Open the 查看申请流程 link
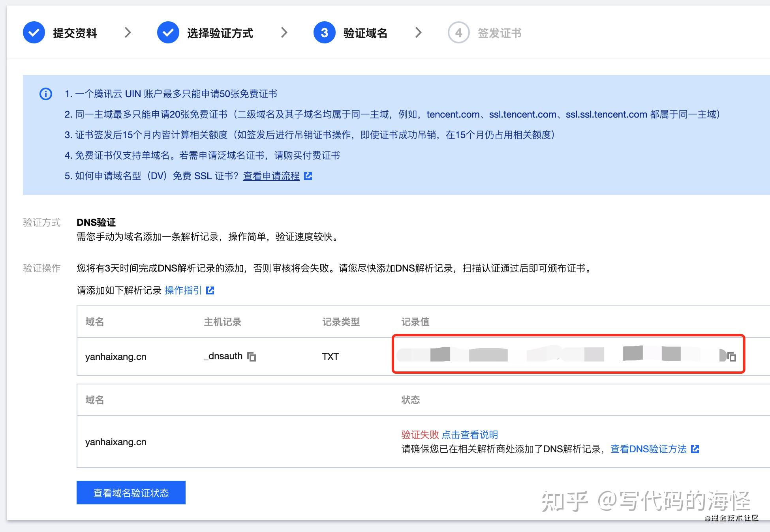This screenshot has height=532, width=770. [x=271, y=176]
